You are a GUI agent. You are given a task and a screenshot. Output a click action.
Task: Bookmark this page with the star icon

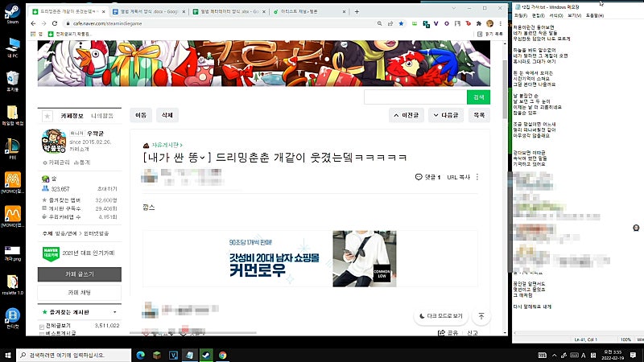pos(401,23)
